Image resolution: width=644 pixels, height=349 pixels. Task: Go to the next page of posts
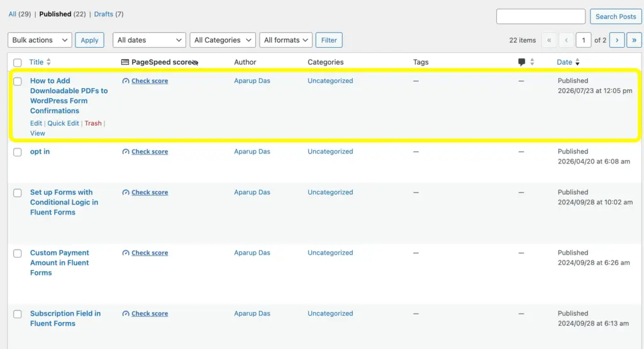(617, 40)
